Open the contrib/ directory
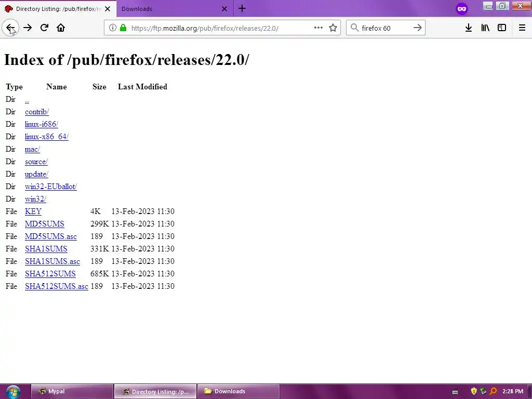Screen dimensions: 532x399 click(37, 112)
